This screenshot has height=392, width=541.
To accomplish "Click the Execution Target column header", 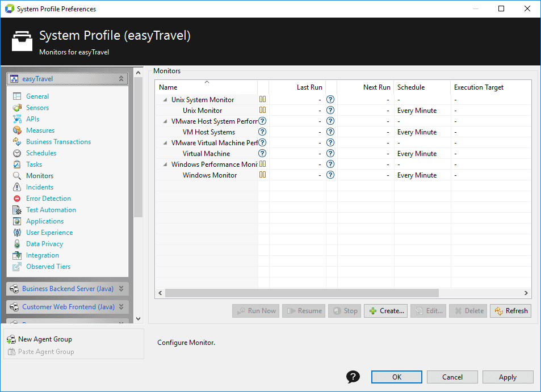I will click(x=491, y=87).
